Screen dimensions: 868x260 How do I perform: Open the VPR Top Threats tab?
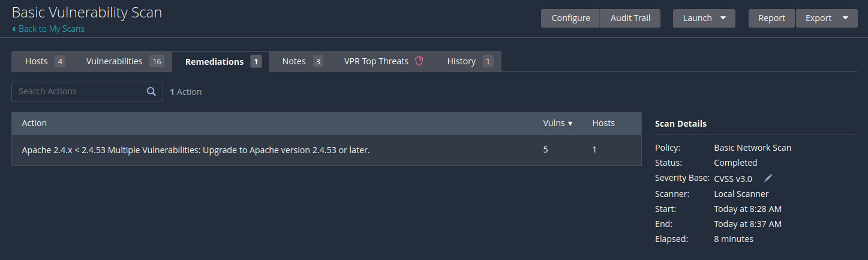376,61
